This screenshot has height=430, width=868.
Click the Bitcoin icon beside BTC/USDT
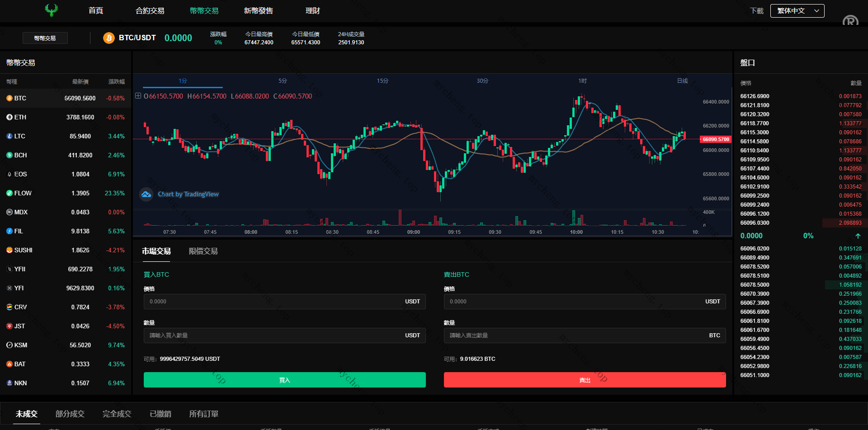click(108, 38)
